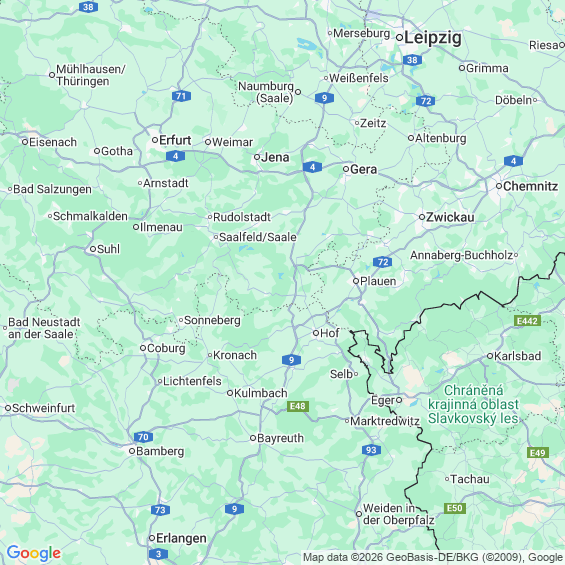Click the E48 route shield

click(x=298, y=406)
